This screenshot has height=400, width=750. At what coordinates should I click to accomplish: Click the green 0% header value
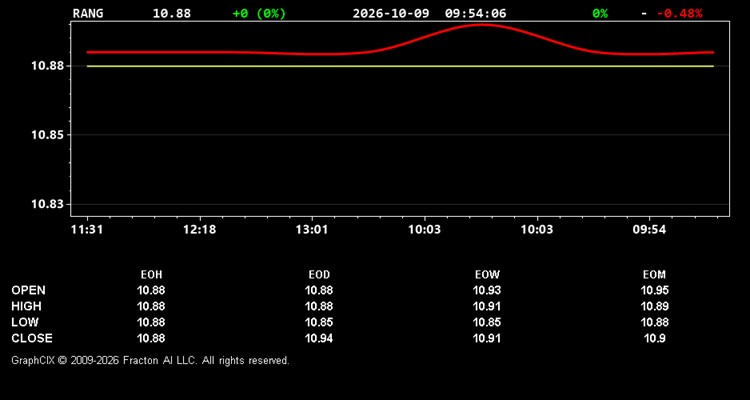[x=600, y=13]
